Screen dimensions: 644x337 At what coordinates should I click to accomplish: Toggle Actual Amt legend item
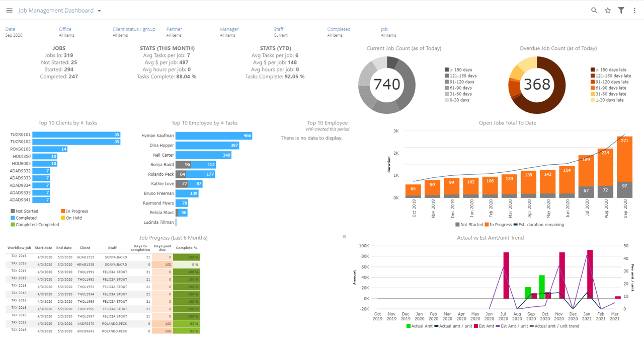click(x=421, y=326)
